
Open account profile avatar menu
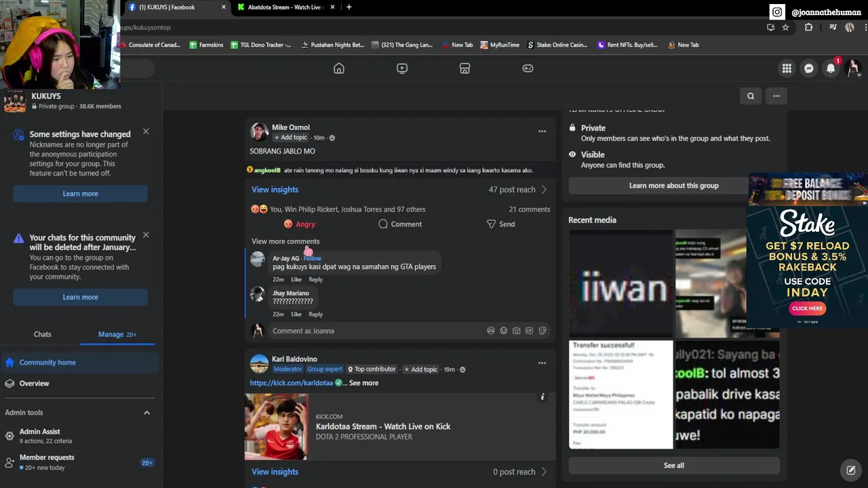tap(853, 68)
